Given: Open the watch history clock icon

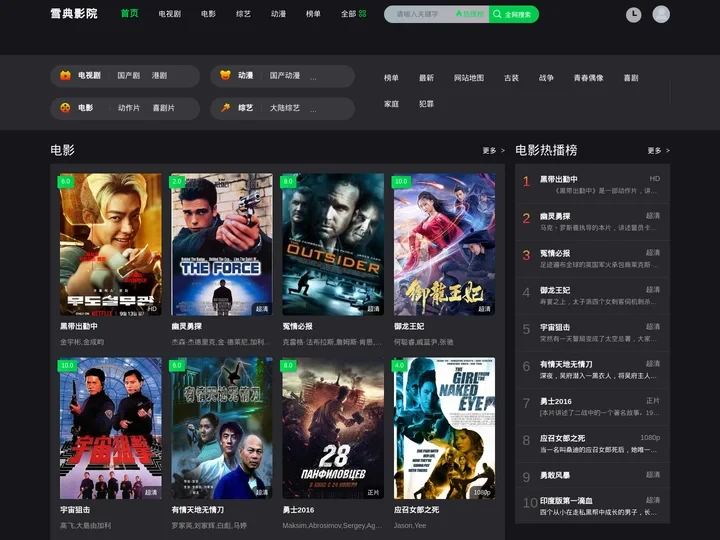Looking at the screenshot, I should 633,15.
